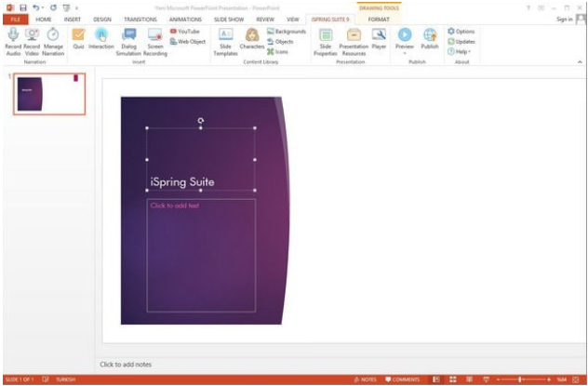Open the File menu tab

tap(15, 19)
